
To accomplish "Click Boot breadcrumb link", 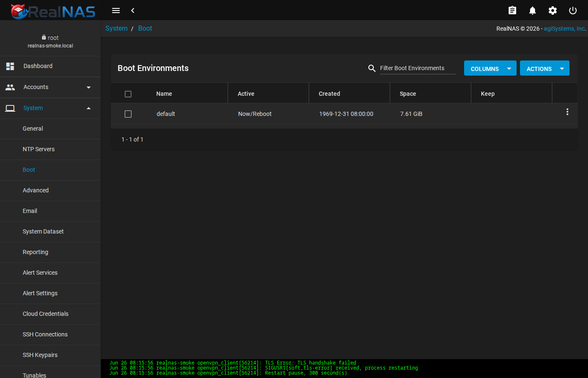I will pos(145,29).
